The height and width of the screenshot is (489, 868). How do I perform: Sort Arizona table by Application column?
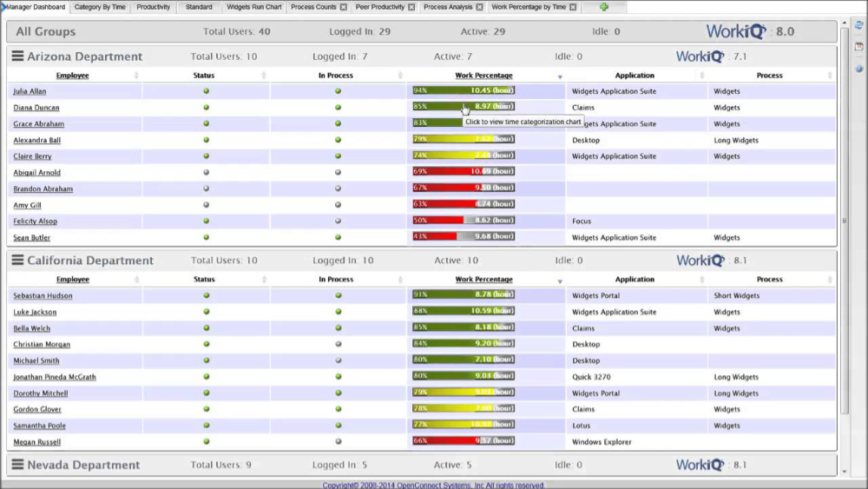tap(635, 76)
